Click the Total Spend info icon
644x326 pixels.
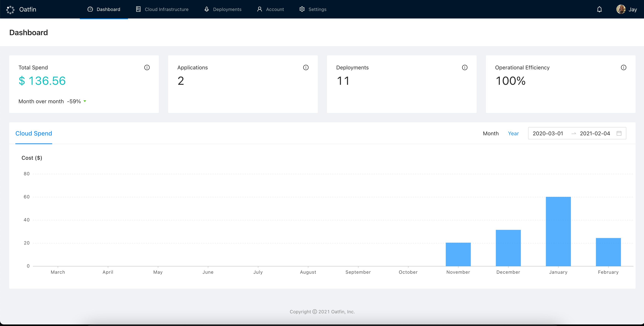click(x=147, y=67)
